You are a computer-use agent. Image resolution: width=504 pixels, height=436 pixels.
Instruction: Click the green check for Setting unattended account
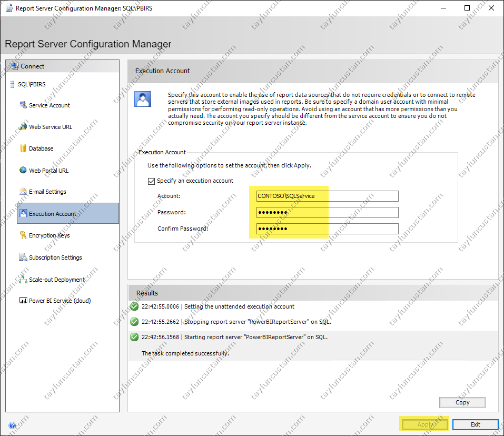134,306
